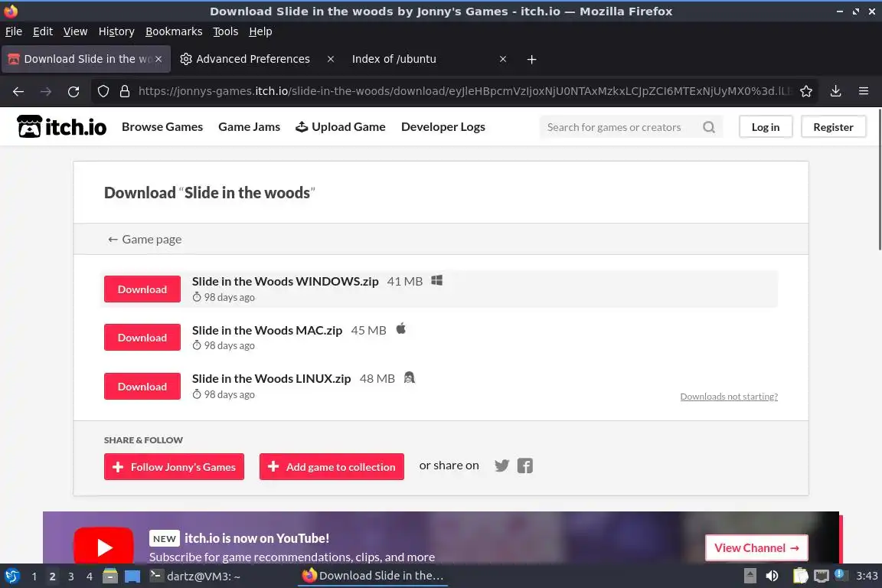Screen dimensions: 882x588
Task: Click the Log in button
Action: pyautogui.click(x=766, y=127)
